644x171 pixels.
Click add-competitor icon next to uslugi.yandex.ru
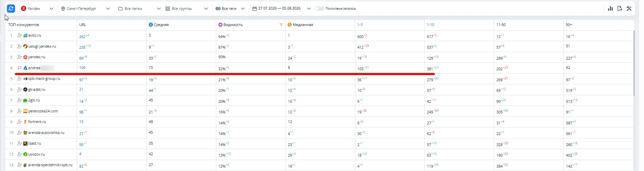coord(20,46)
